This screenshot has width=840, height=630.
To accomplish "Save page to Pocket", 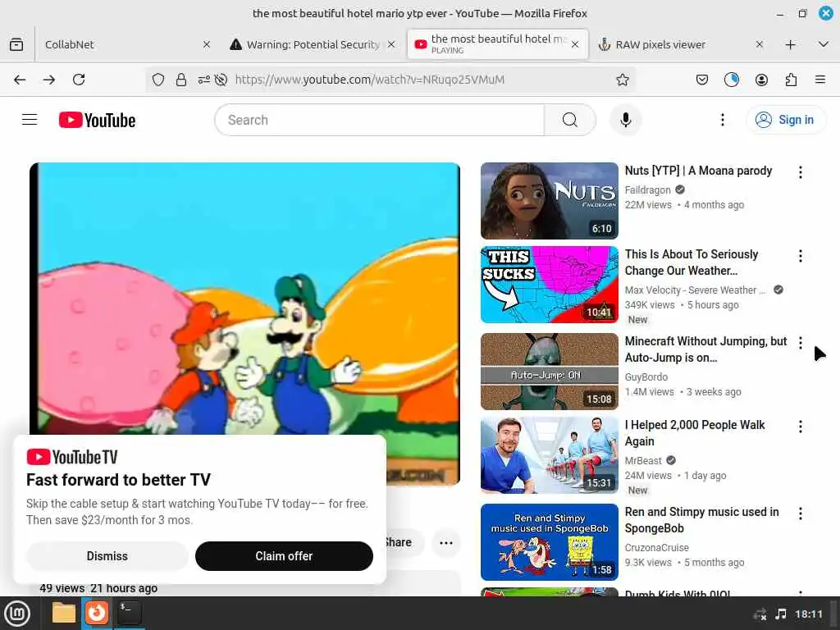I will pyautogui.click(x=702, y=80).
